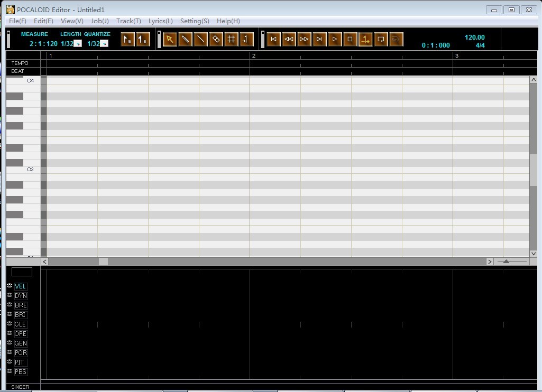This screenshot has height=392, width=542.
Task: Toggle the eye icon beside OPE
Action: tap(10, 333)
